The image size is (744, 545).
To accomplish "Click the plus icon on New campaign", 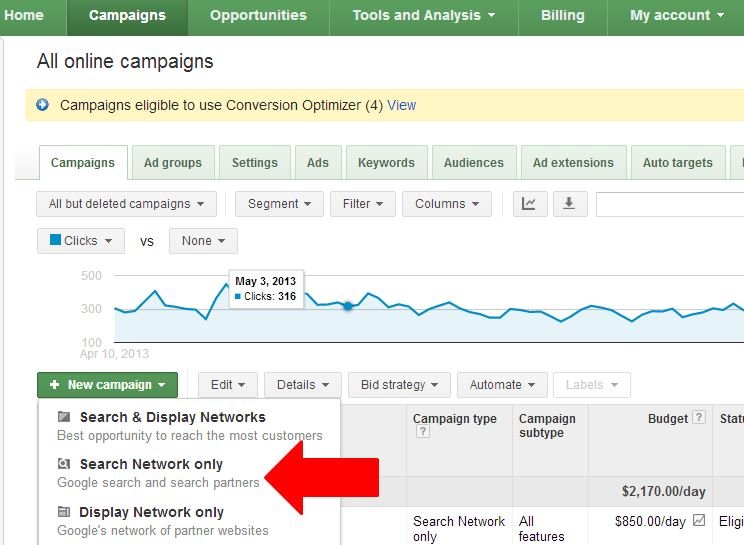I will pyautogui.click(x=54, y=385).
